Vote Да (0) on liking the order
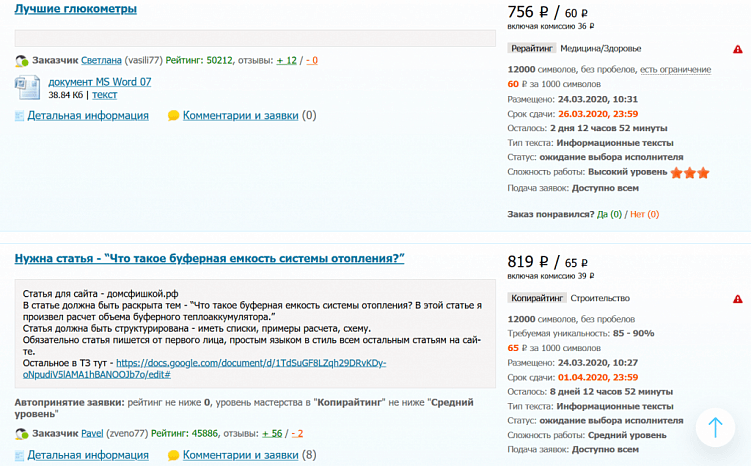The height and width of the screenshot is (466, 751). click(609, 214)
